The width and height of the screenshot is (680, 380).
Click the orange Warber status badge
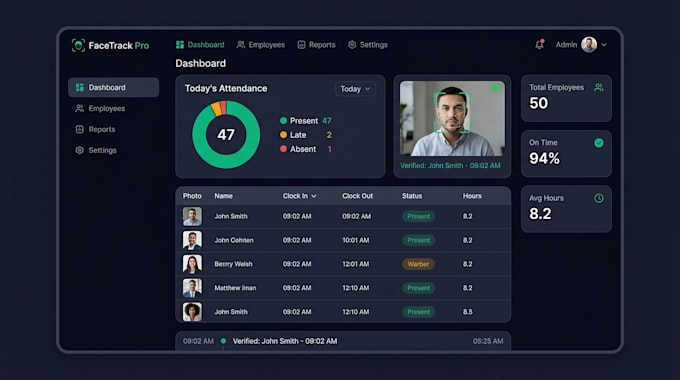click(x=418, y=264)
